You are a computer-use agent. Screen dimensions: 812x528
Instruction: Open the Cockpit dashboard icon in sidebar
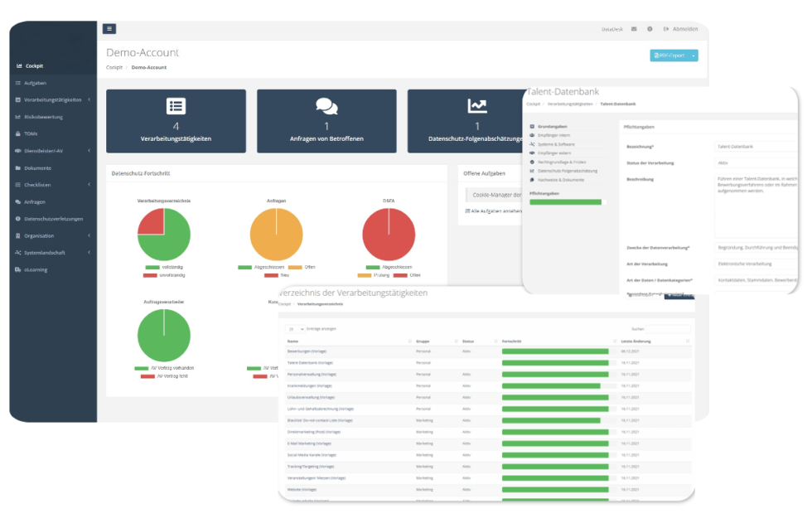tap(18, 65)
